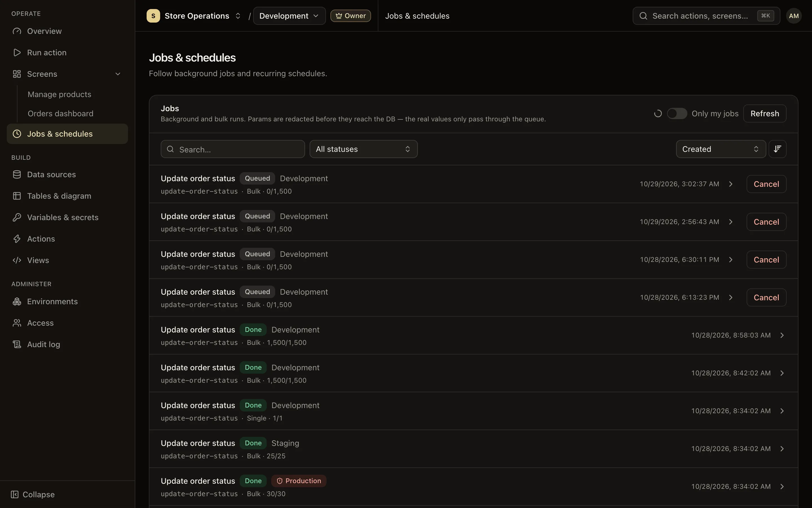Click the Views code icon
The width and height of the screenshot is (812, 508).
click(x=17, y=260)
